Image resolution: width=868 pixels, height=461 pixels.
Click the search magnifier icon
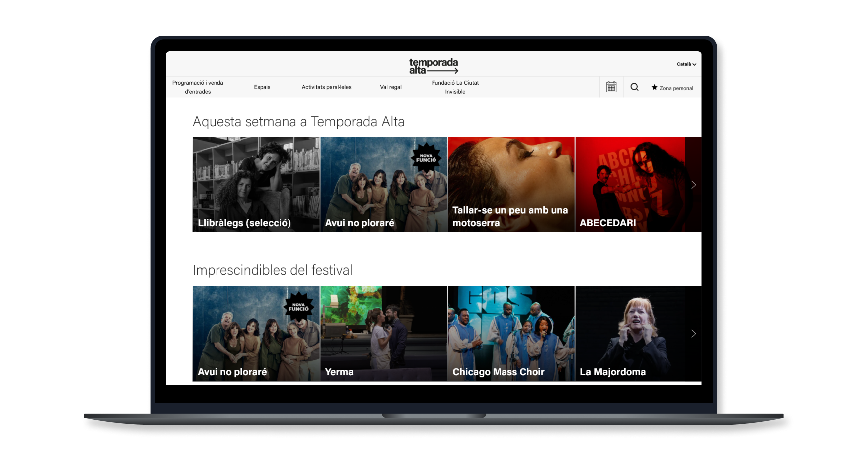(634, 87)
